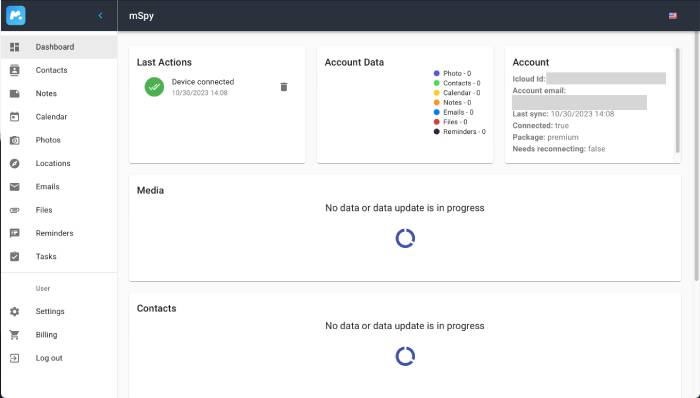Click the green Device connected checkmark icon
Screen dimensions: 700x398
click(154, 87)
